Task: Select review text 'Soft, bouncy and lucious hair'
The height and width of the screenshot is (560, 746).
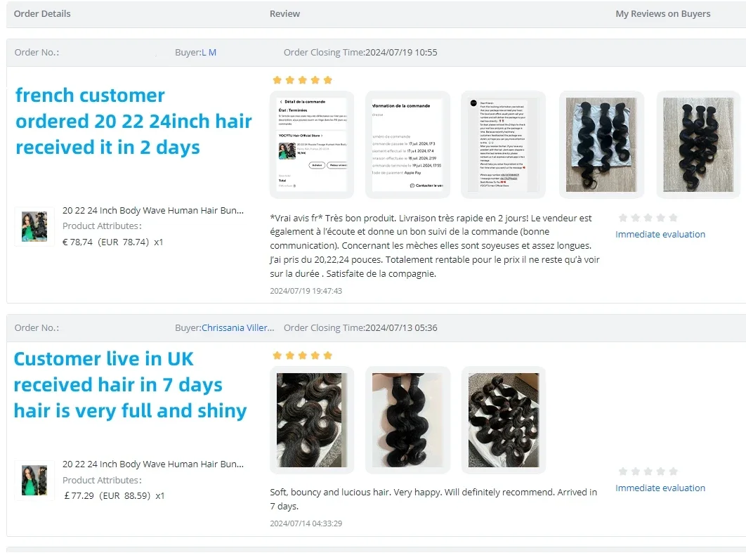Action: pyautogui.click(x=433, y=499)
